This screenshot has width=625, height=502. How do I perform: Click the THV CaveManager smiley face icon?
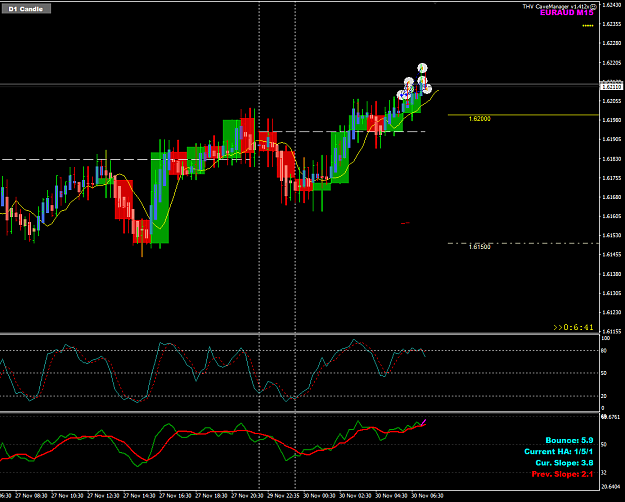(594, 6)
